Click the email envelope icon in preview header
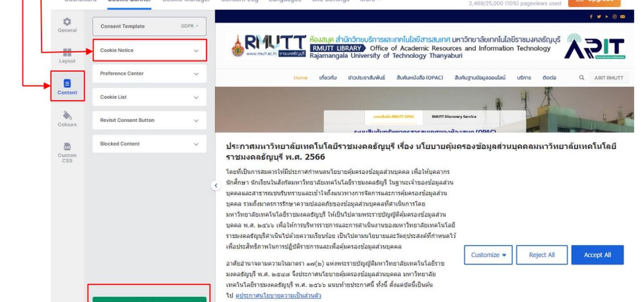The image size is (644, 302). click(x=623, y=17)
